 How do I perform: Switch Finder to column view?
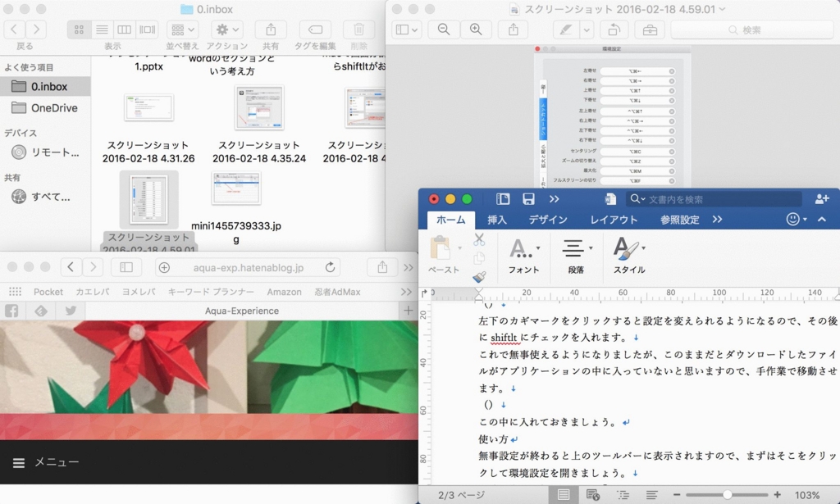coord(124,30)
